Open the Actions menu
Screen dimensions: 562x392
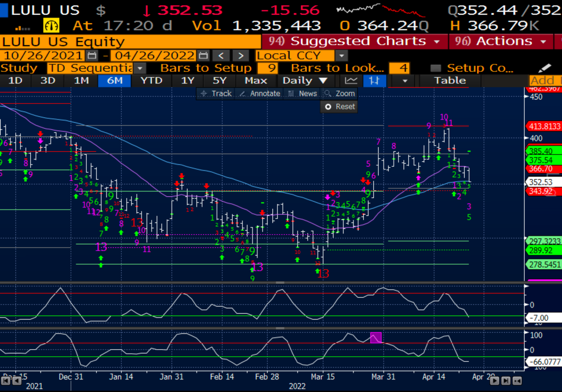501,41
